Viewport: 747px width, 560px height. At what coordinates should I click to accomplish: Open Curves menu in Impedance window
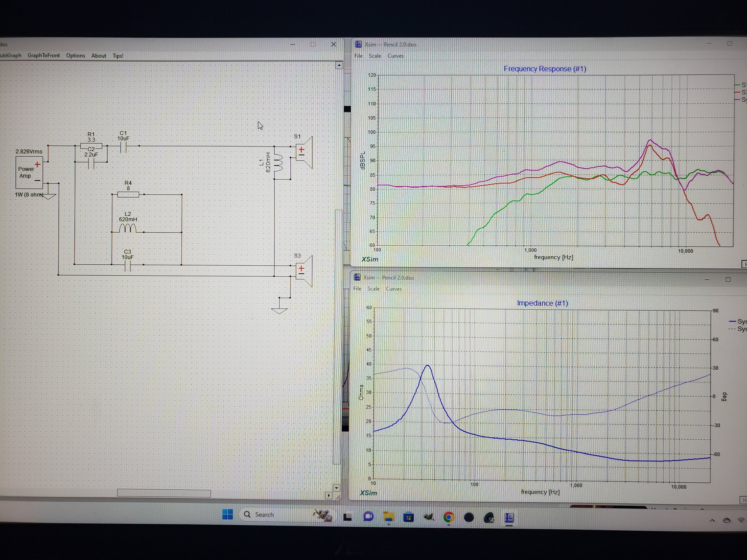tap(394, 289)
